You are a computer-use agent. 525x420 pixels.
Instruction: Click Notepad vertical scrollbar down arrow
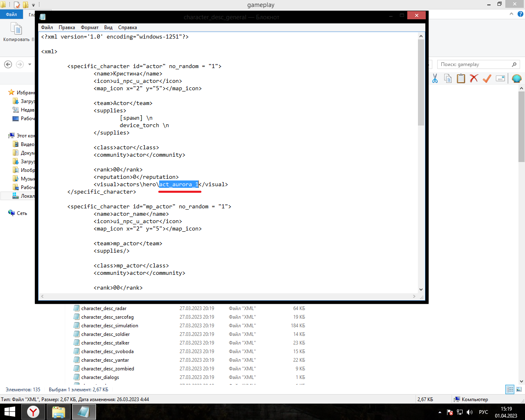421,289
